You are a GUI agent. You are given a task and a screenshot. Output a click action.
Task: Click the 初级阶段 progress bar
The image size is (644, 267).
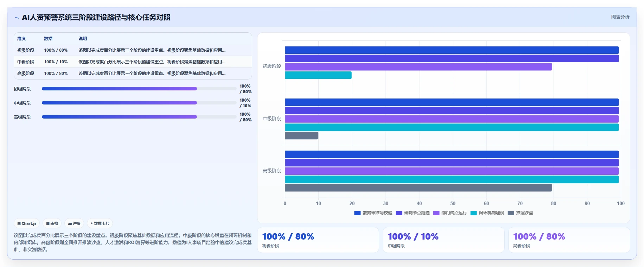(139, 89)
